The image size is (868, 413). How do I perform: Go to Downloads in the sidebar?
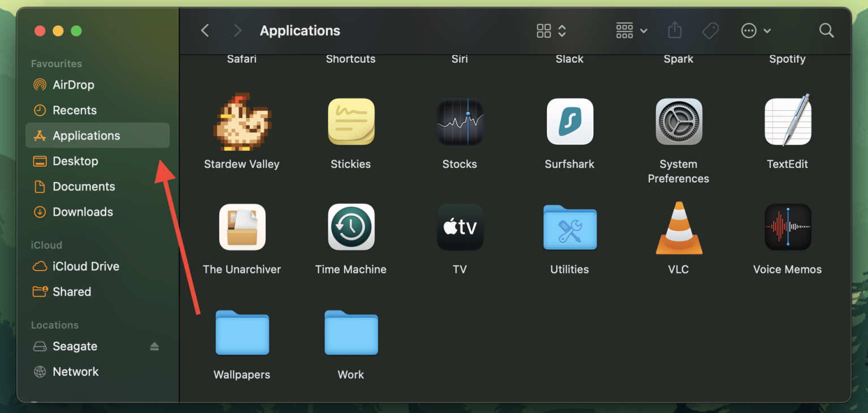point(83,212)
